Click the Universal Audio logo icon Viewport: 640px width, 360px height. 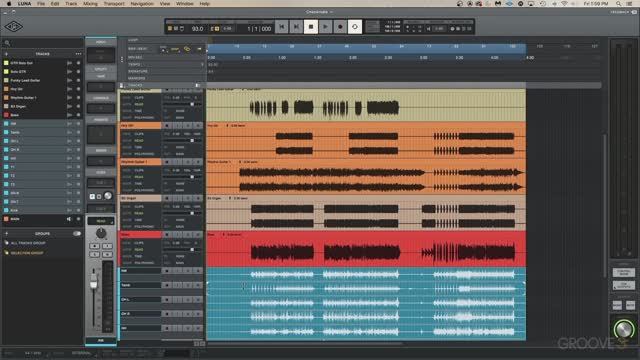(x=13, y=27)
